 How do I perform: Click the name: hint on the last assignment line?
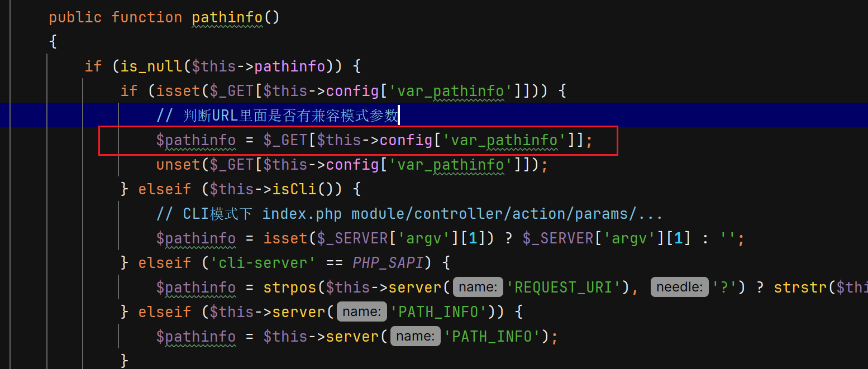tap(416, 337)
